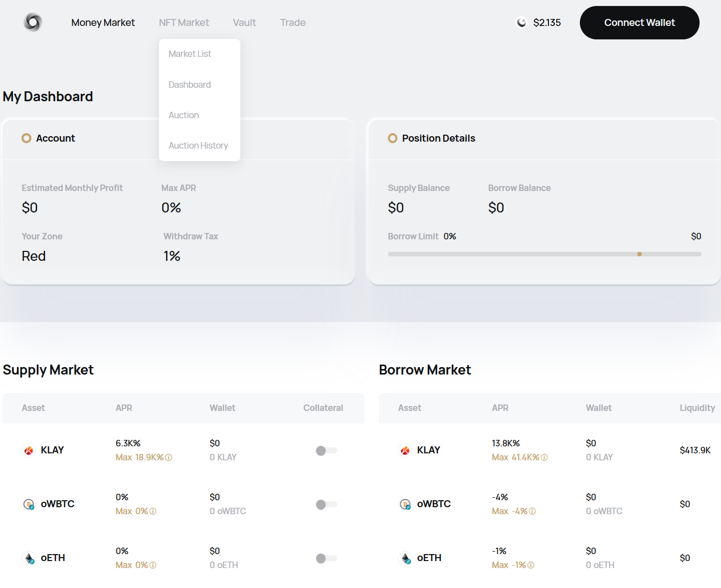Click the KLAY token icon in Supply Market
Screen dimensions: 721x588
[29, 450]
